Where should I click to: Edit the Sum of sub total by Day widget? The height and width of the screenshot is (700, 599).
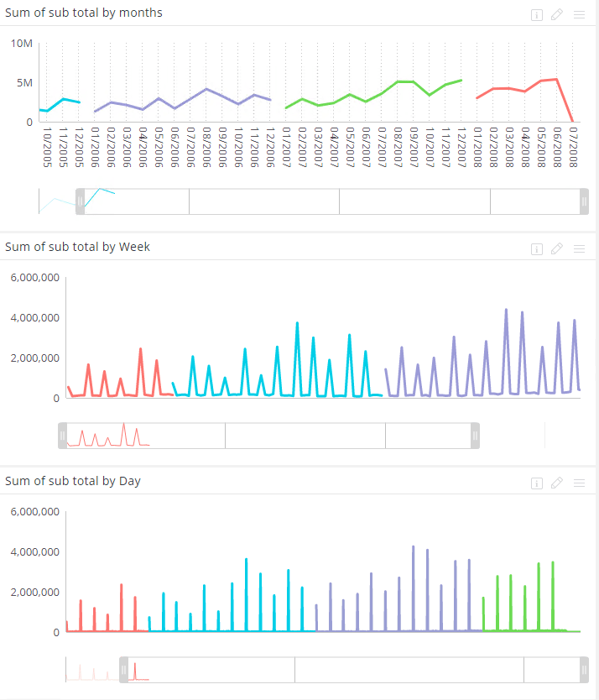point(556,483)
